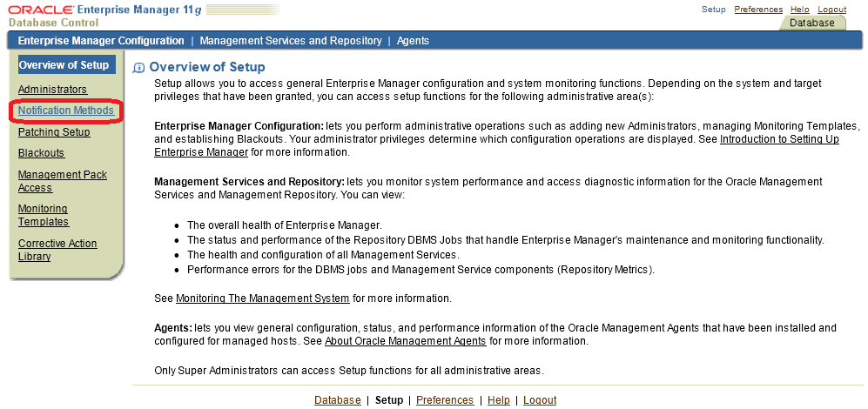Click 'The overall health of Enterprise Manager' bullet
This screenshot has width=868, height=409.
coord(285,225)
